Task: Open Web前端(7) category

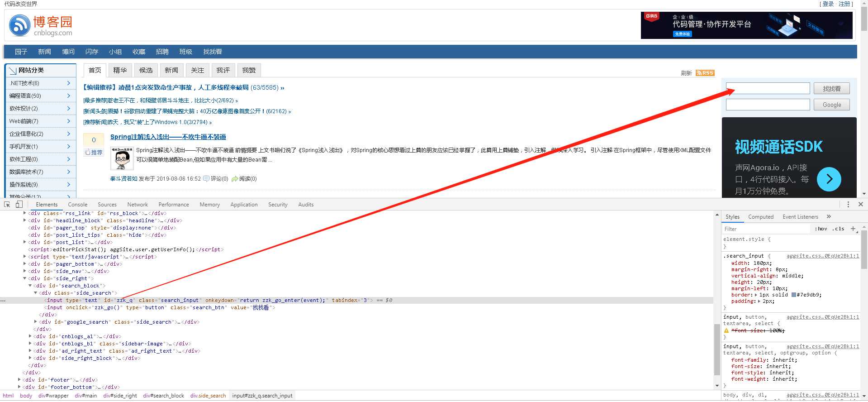Action: click(x=24, y=121)
